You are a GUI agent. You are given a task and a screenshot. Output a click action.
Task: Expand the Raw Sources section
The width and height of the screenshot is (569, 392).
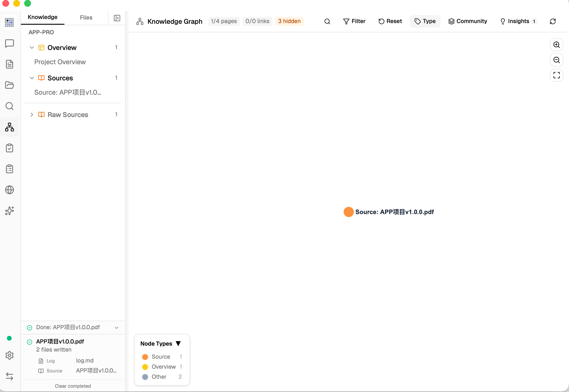32,115
